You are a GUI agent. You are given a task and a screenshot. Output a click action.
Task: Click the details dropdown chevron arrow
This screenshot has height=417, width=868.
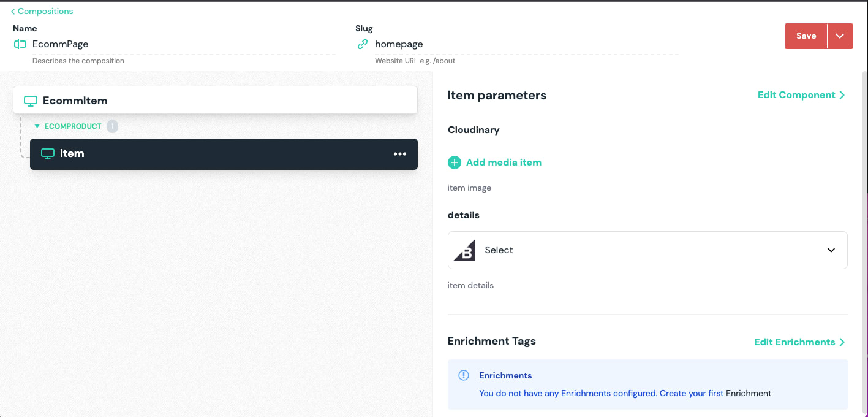(831, 250)
